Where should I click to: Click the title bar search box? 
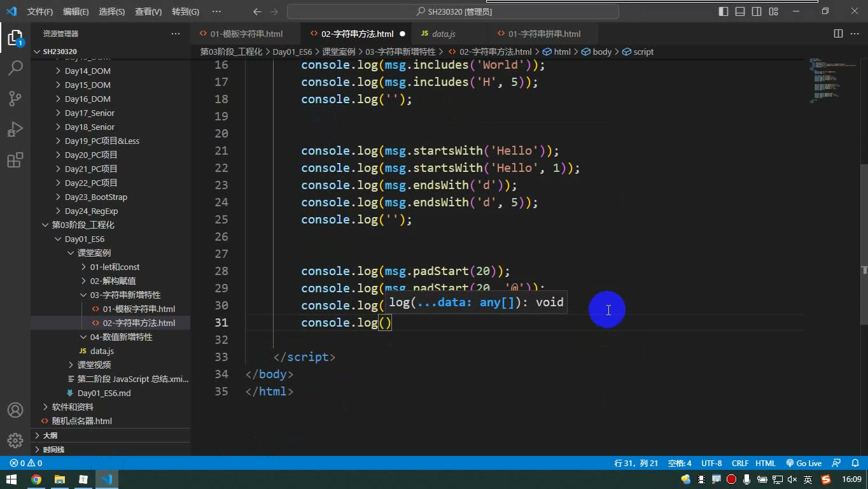(452, 11)
